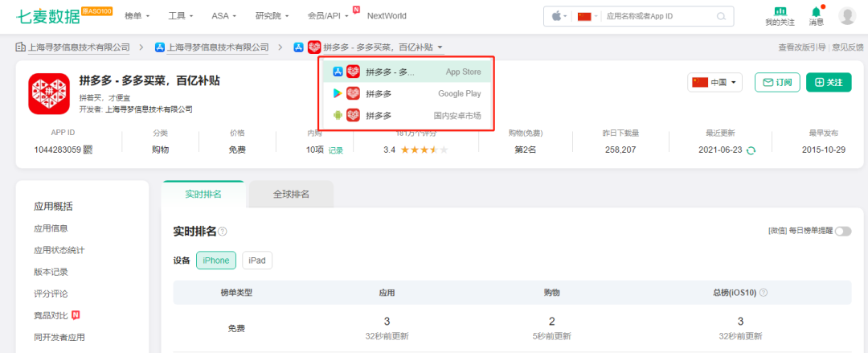
Task: Expand the China flag country selector in search
Action: 588,17
